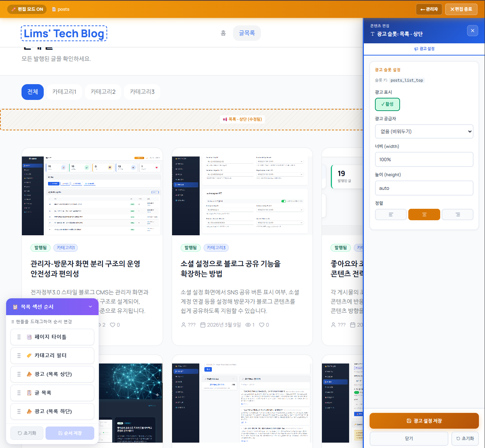Select the center-align icon under 정렬
485x448 pixels.
[x=424, y=215]
